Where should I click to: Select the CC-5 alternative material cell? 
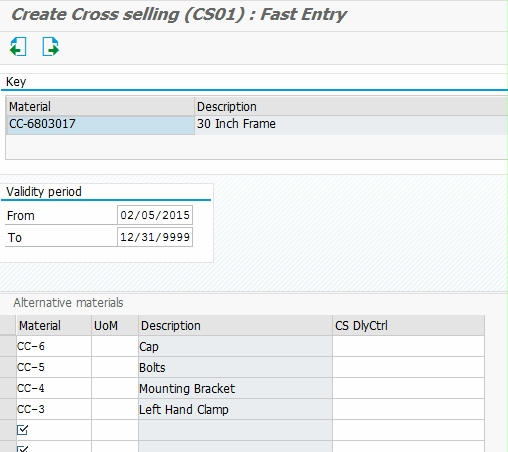pyautogui.click(x=54, y=367)
